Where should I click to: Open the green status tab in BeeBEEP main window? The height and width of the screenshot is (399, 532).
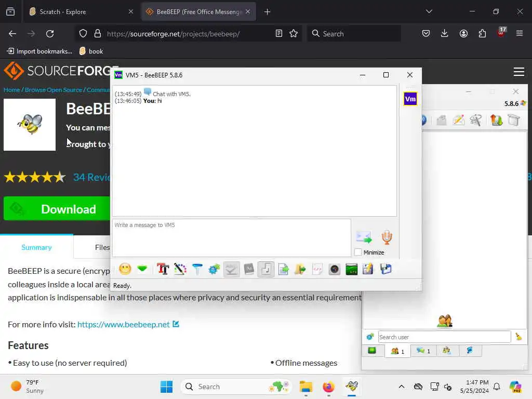click(372, 351)
